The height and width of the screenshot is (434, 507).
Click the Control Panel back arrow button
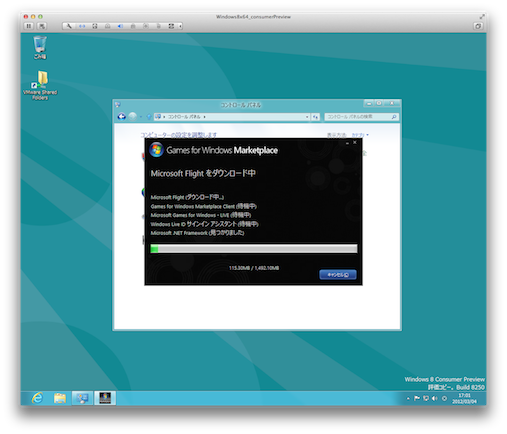[122, 116]
